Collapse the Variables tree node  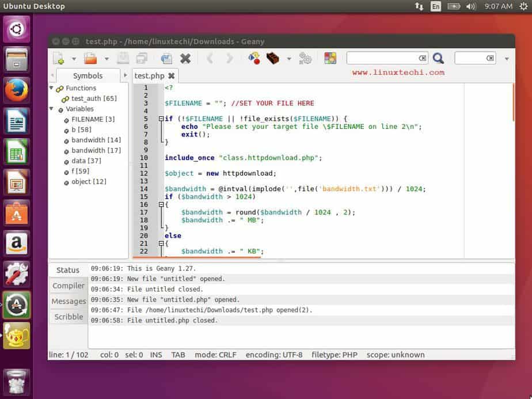(x=52, y=109)
